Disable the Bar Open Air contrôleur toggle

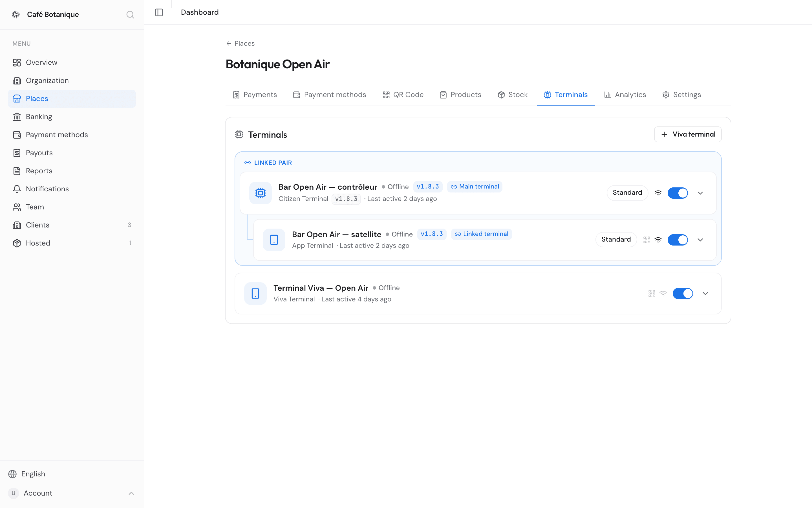pos(678,193)
